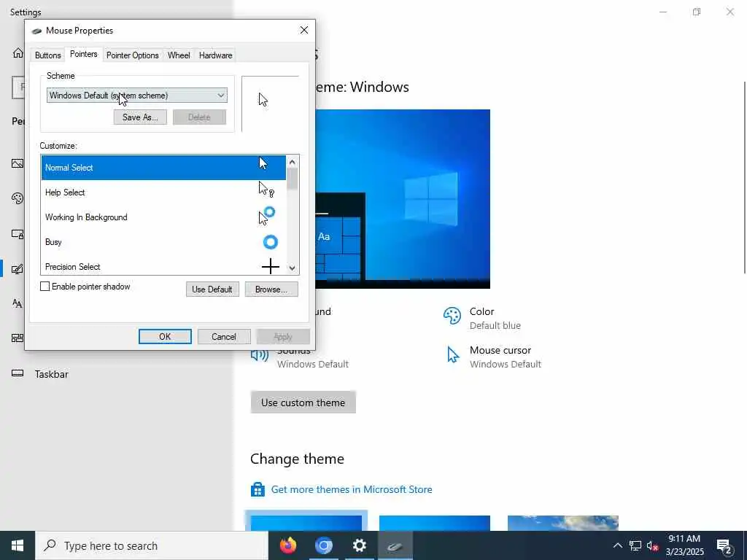The width and height of the screenshot is (747, 560).
Task: Click the Use Default button
Action: (212, 289)
